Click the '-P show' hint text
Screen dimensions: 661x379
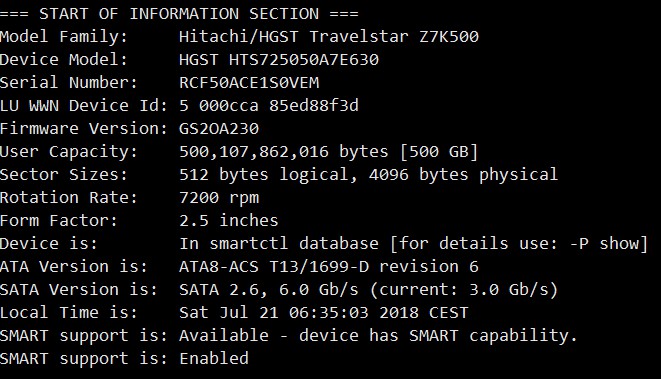tap(604, 243)
